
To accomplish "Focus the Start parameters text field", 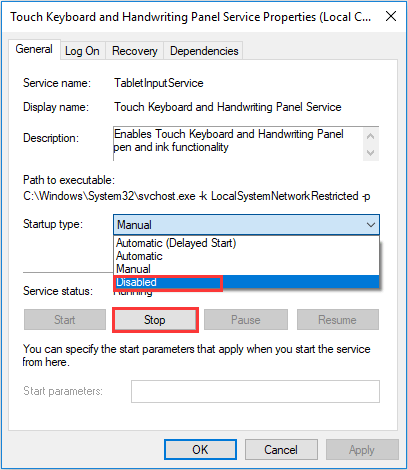I will tap(255, 391).
